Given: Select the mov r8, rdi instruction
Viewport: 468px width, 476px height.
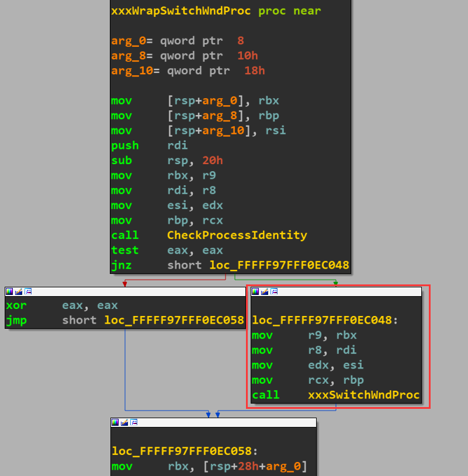Looking at the screenshot, I should (304, 350).
